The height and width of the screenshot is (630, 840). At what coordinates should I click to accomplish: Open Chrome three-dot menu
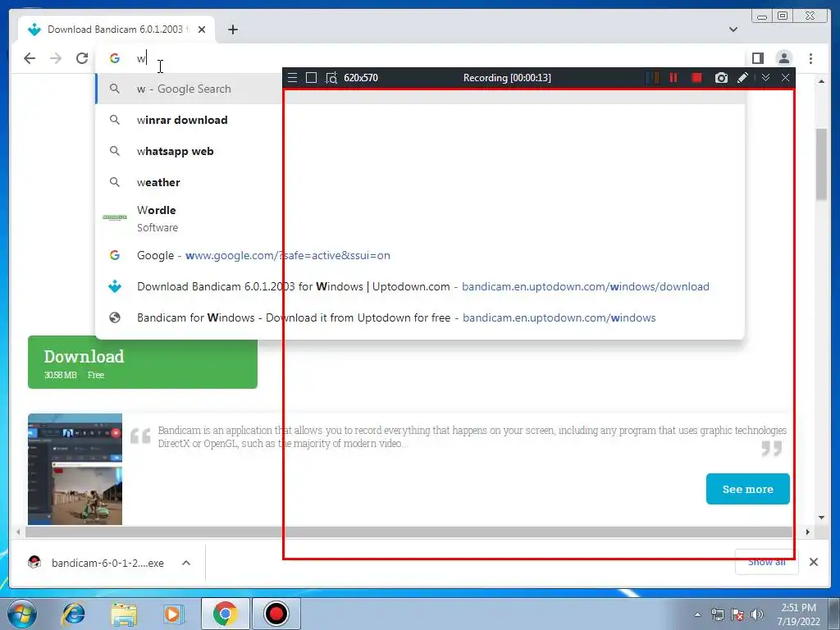tap(810, 58)
